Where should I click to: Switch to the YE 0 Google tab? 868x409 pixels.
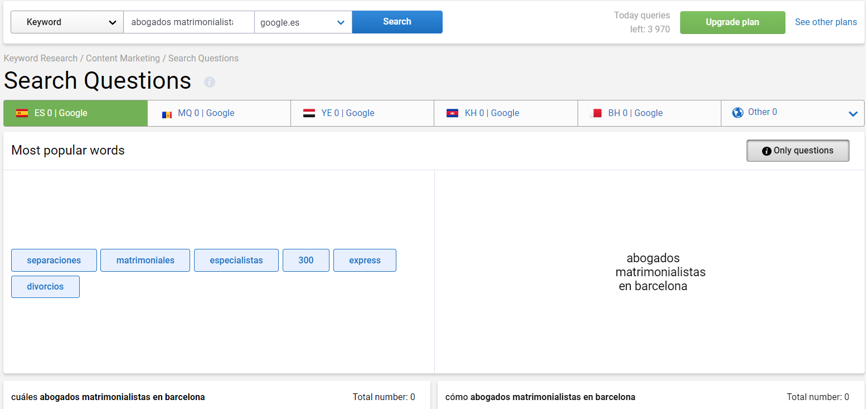(x=362, y=113)
